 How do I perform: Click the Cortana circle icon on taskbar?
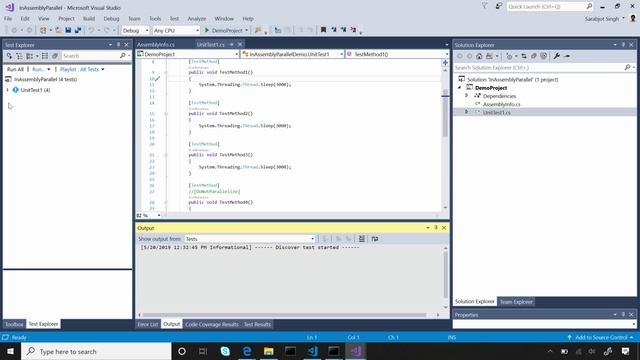(x=182, y=351)
